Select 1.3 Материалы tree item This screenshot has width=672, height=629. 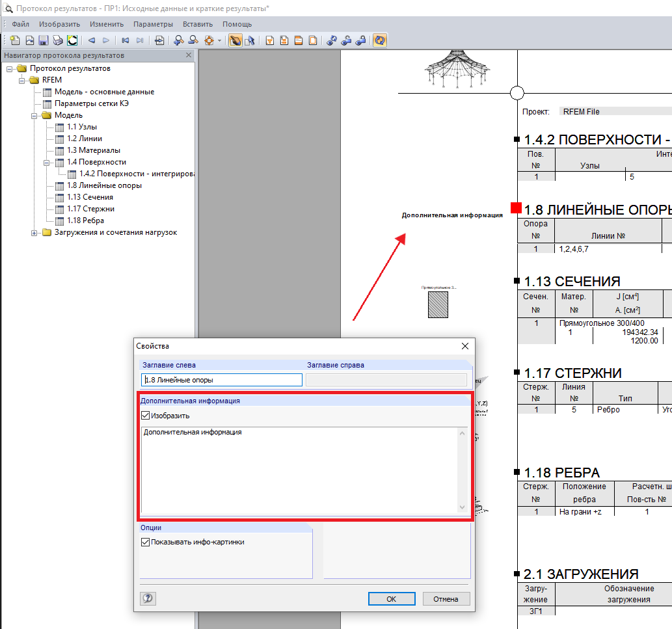(x=94, y=150)
